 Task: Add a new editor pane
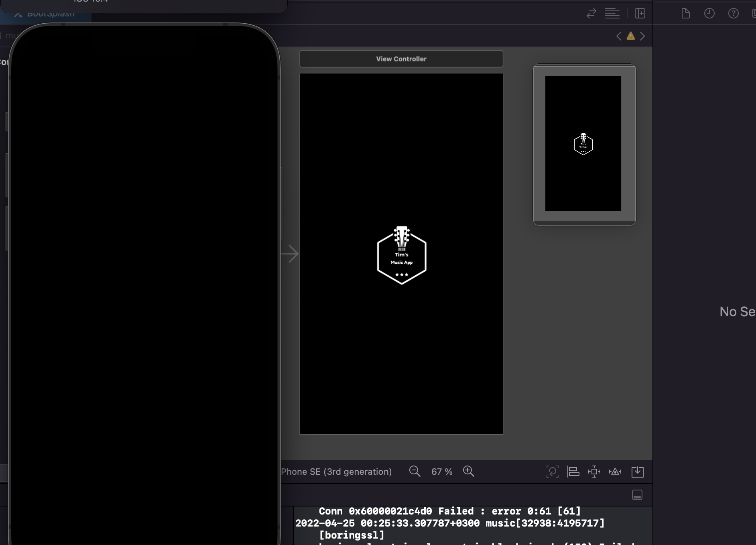[640, 13]
